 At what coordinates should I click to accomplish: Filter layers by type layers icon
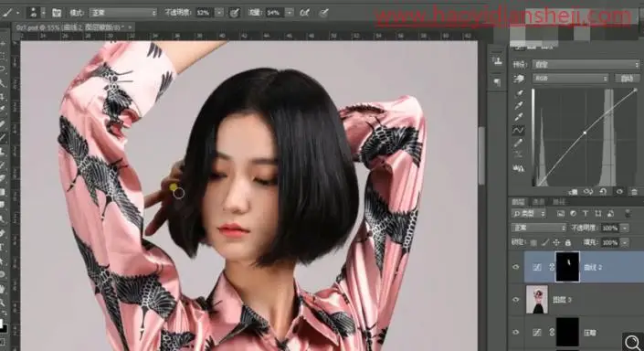[586, 214]
